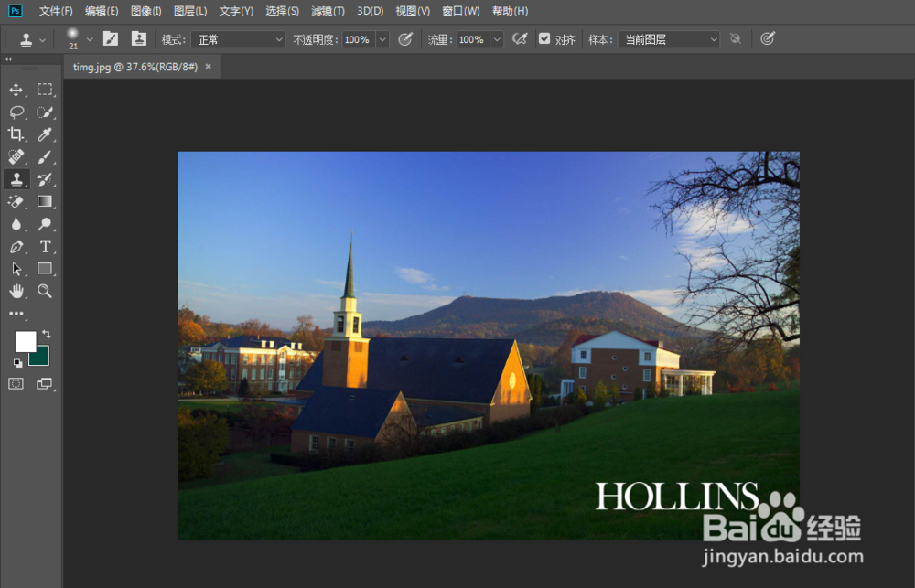Screen dimensions: 915x588
Task: Swap foreground and background colors
Action: 46,335
